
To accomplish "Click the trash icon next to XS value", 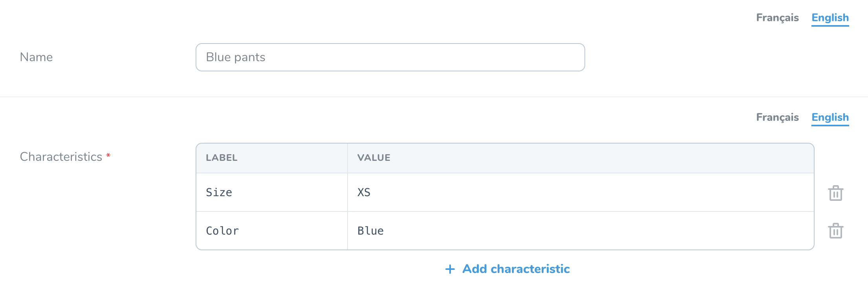I will point(835,193).
